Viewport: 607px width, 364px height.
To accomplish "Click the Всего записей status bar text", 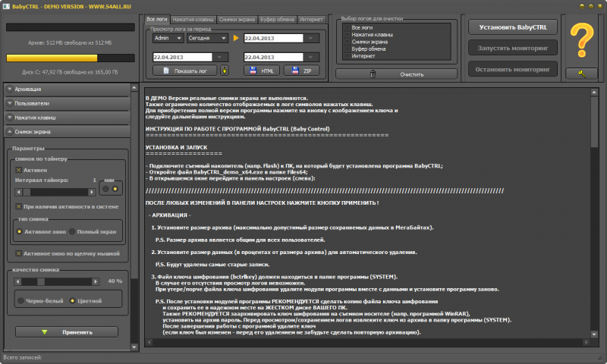I will tap(22, 357).
